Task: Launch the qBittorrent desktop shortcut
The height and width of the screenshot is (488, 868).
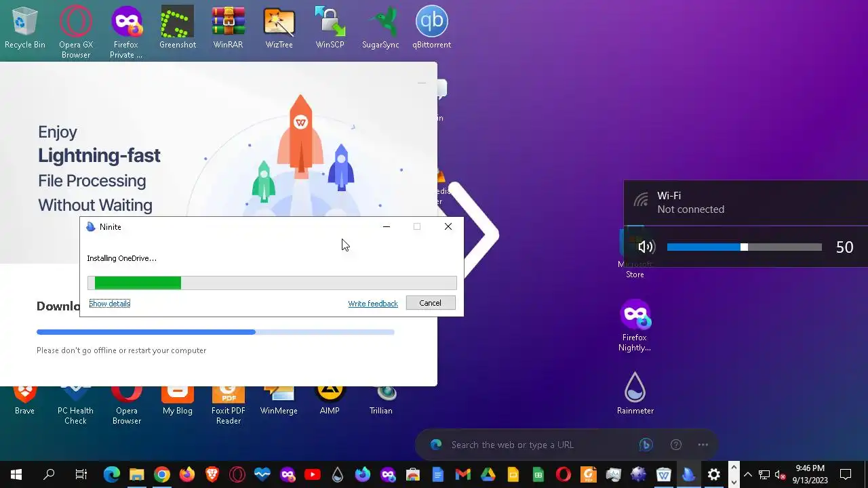Action: click(432, 28)
